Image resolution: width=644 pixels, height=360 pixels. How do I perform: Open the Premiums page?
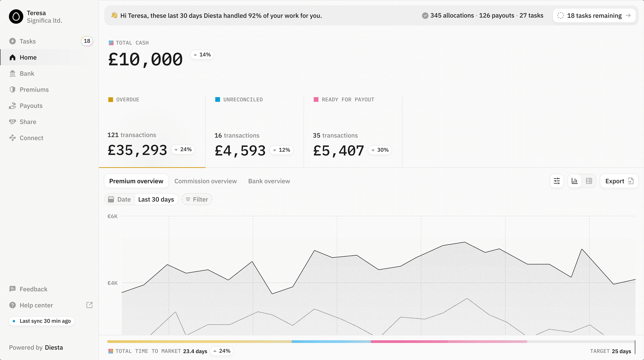(49, 90)
